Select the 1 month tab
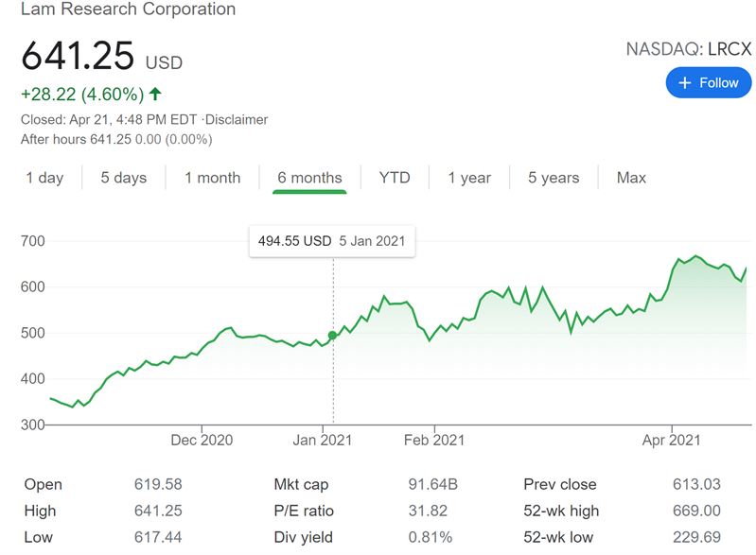The width and height of the screenshot is (756, 555). (212, 178)
